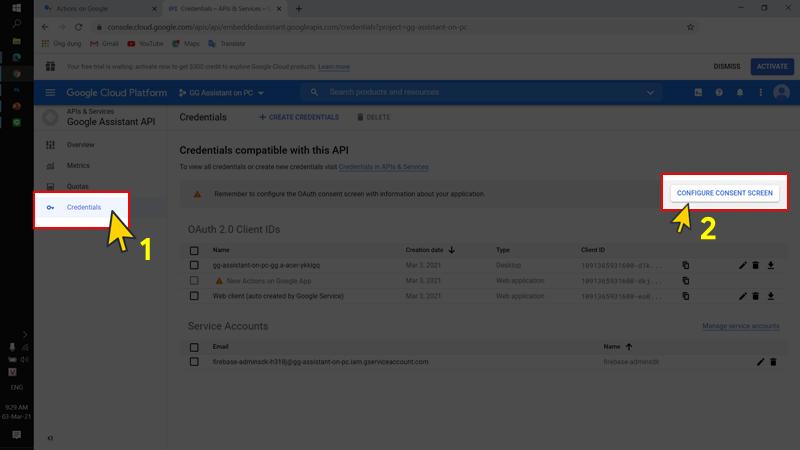Select the Web client row checkbox
The width and height of the screenshot is (800, 450).
tap(194, 296)
